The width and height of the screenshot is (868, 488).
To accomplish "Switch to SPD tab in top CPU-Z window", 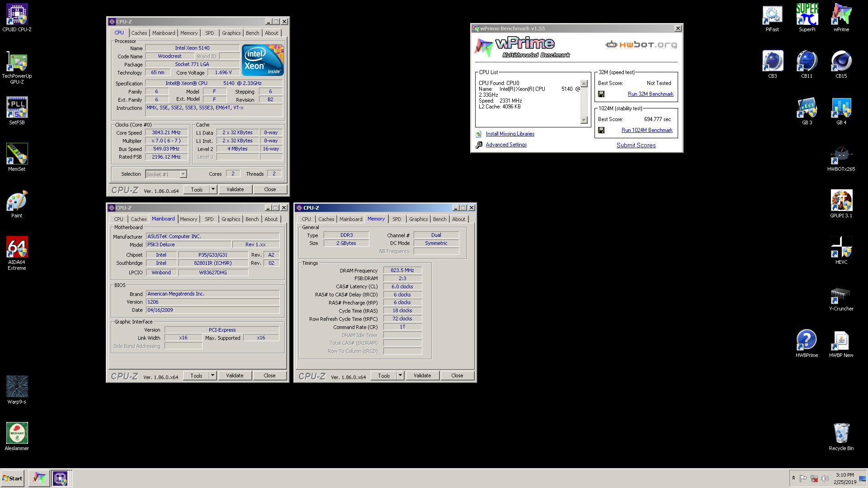I will click(x=210, y=33).
